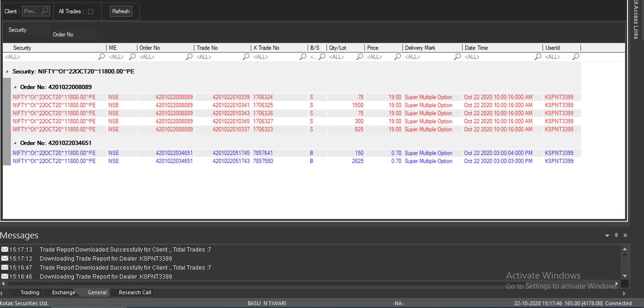644x308 pixels.
Task: Click the 15:17:13 Trade Report Downloaded message
Action: pyautogui.click(x=125, y=250)
